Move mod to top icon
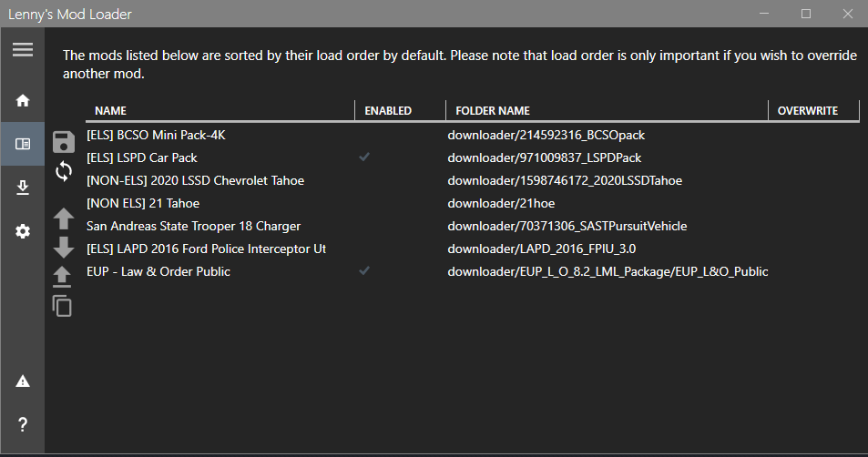868x457 pixels. click(64, 276)
